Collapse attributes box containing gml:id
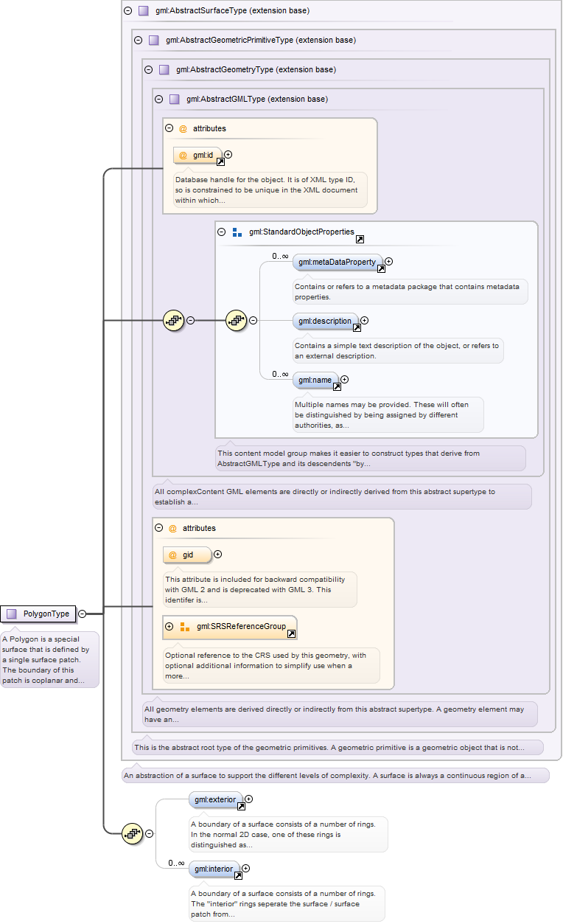This screenshot has height=924, width=563. tap(169, 128)
